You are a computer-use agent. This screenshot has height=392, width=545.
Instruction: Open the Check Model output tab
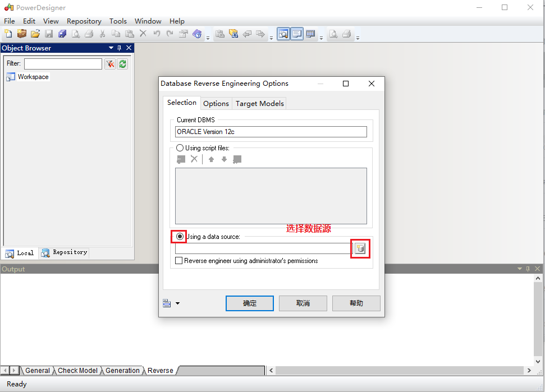point(77,371)
